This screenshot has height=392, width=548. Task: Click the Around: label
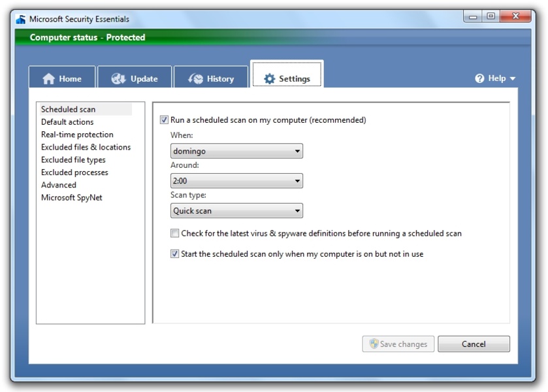point(185,165)
